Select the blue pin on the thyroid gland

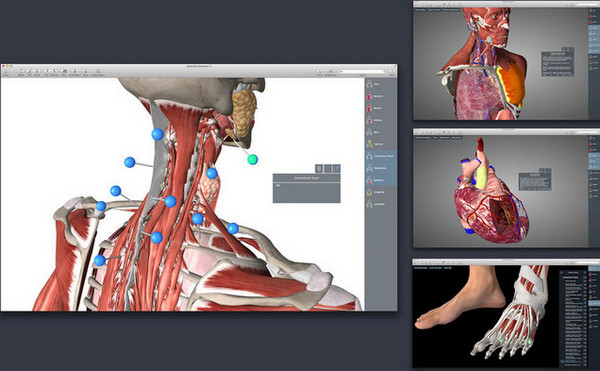click(x=212, y=173)
